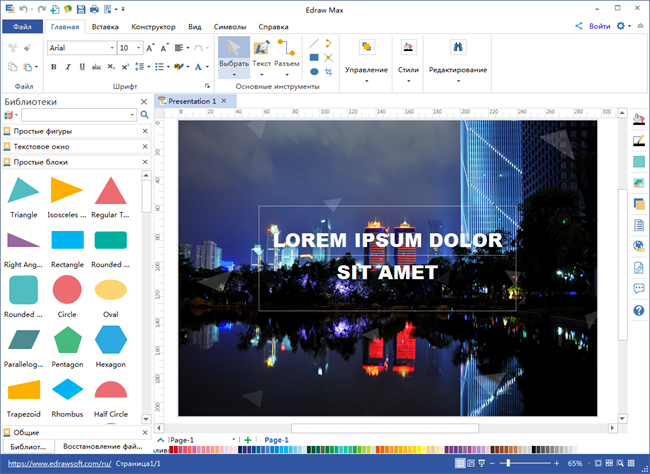Click the library search magnifier icon
This screenshot has height=474, width=650.
tap(144, 115)
